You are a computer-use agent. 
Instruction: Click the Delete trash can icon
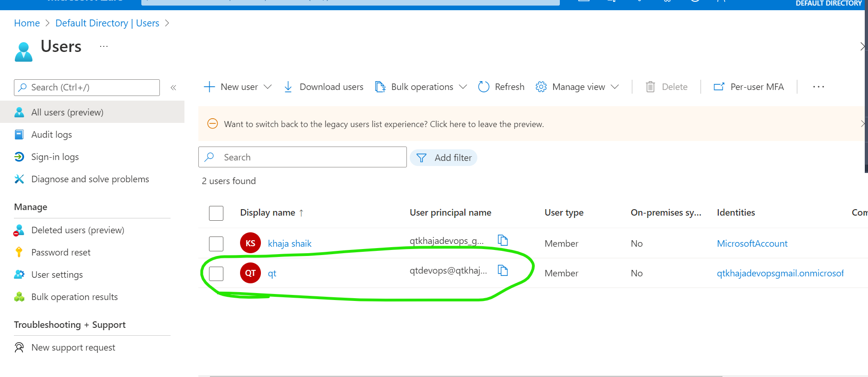tap(650, 87)
